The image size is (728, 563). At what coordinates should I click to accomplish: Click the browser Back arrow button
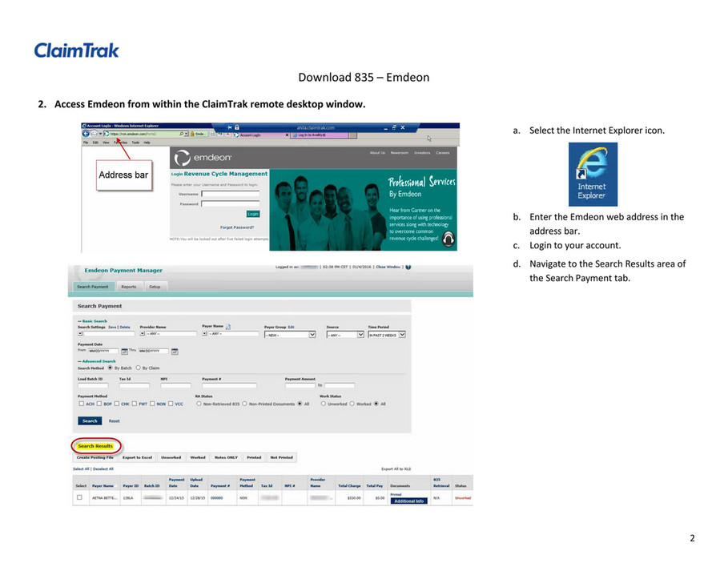click(x=86, y=134)
